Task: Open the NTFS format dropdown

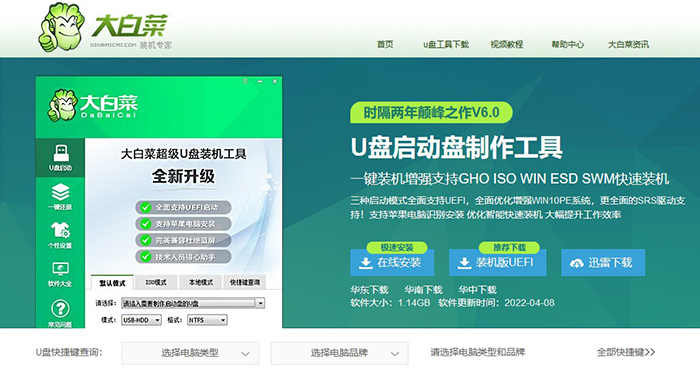Action: click(207, 320)
